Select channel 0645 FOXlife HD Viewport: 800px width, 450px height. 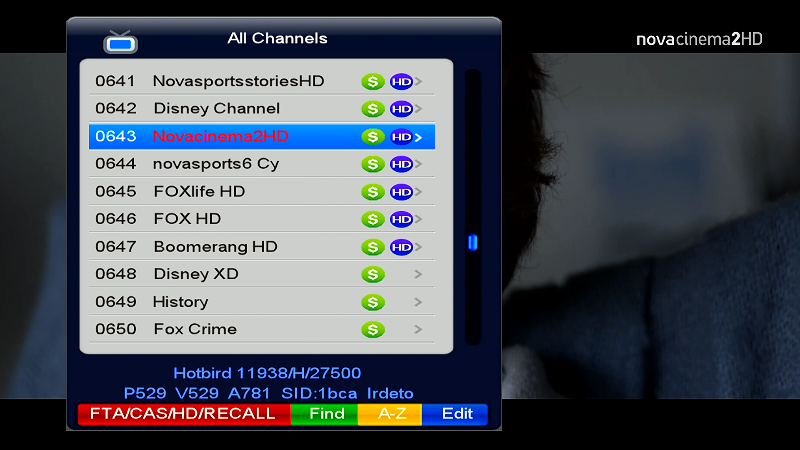point(262,191)
